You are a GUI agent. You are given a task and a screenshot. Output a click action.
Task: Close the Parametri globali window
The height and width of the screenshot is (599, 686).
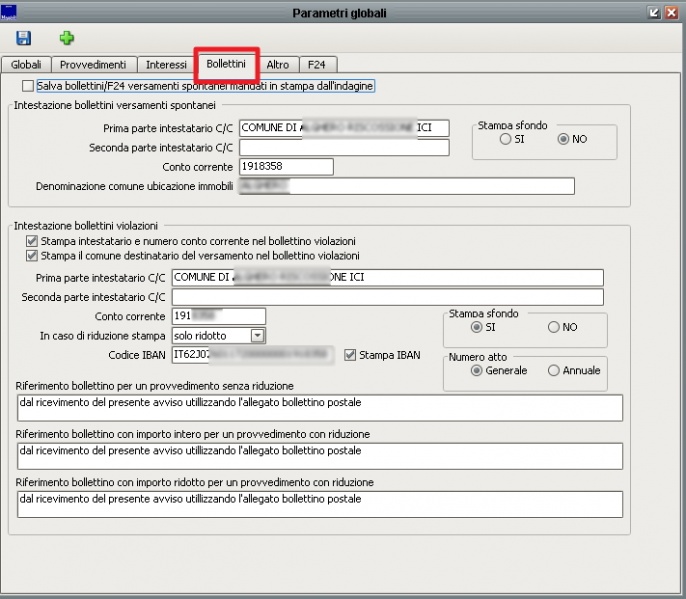click(x=671, y=12)
